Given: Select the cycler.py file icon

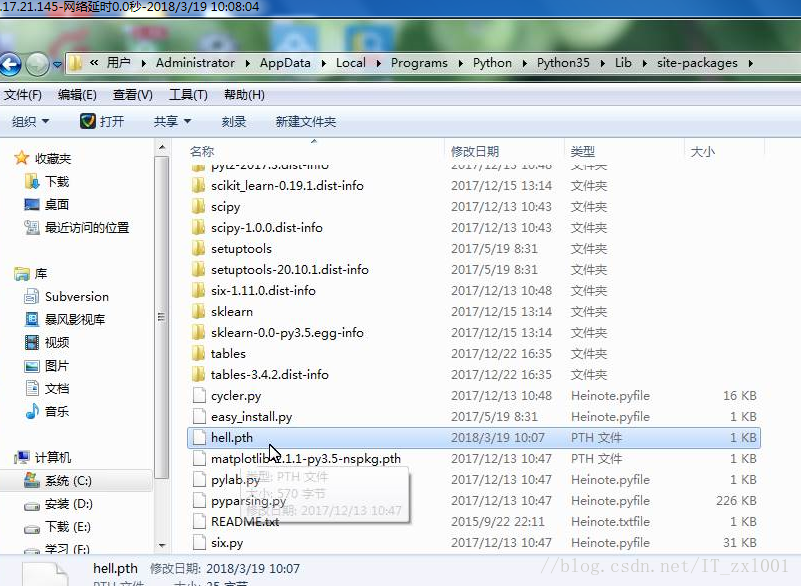Looking at the screenshot, I should 199,395.
